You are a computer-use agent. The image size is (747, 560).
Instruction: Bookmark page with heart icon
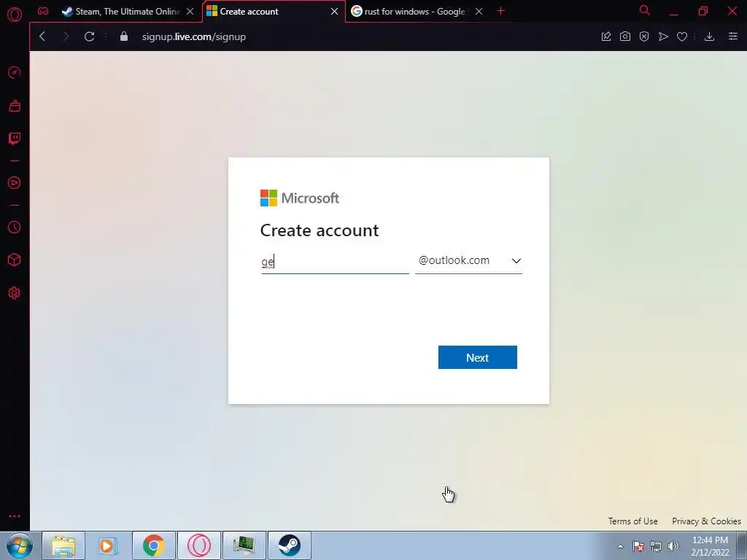682,36
